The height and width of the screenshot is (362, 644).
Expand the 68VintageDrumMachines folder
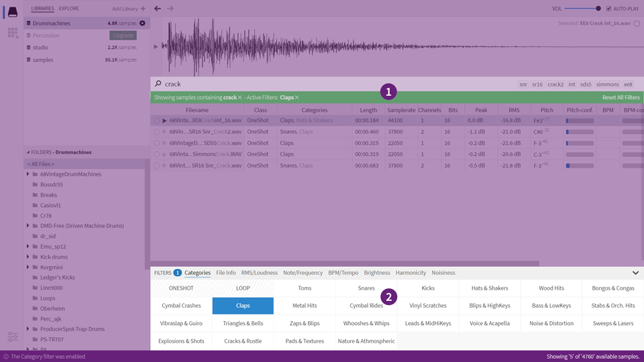pyautogui.click(x=28, y=174)
